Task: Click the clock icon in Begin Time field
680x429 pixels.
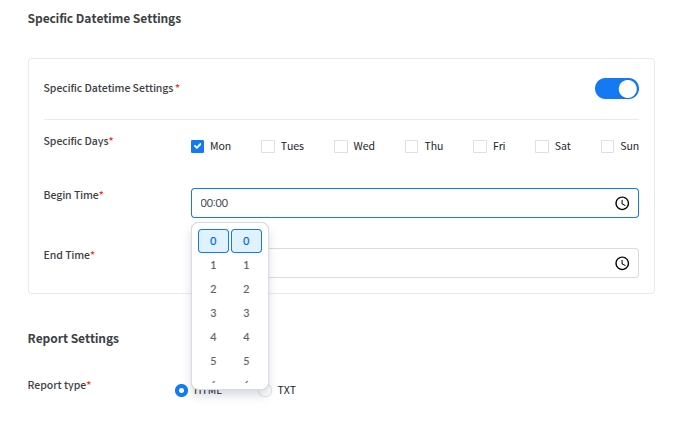Action: pos(621,203)
